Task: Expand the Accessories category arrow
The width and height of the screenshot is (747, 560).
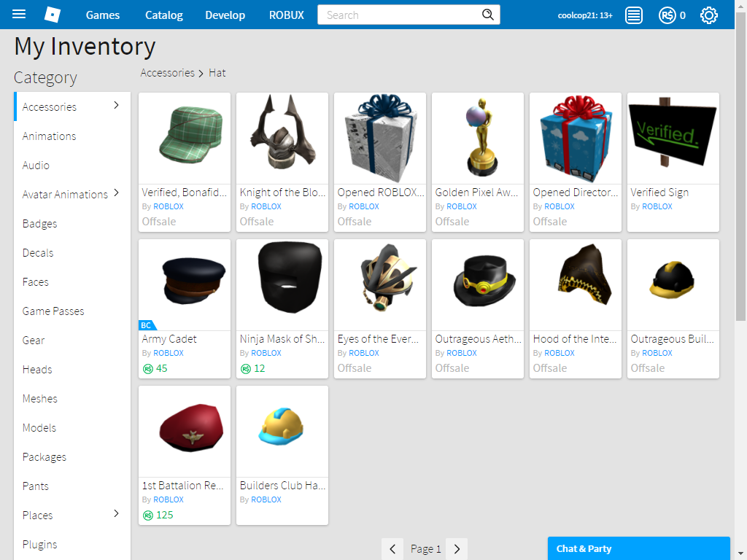Action: tap(116, 105)
